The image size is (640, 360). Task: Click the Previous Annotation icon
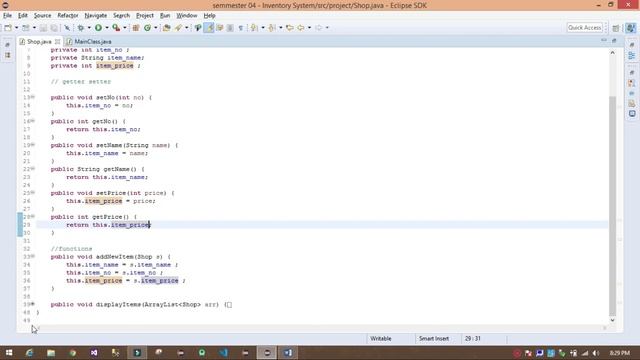pos(272,28)
